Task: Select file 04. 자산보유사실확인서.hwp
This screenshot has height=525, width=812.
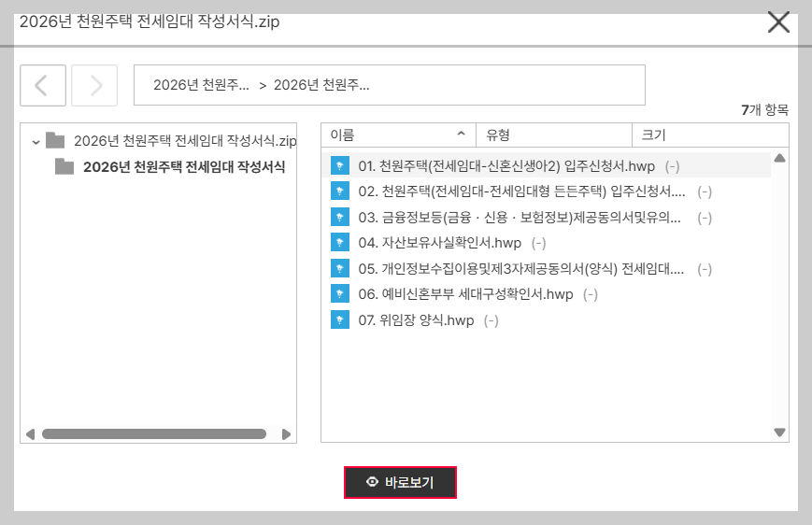Action: 440,243
